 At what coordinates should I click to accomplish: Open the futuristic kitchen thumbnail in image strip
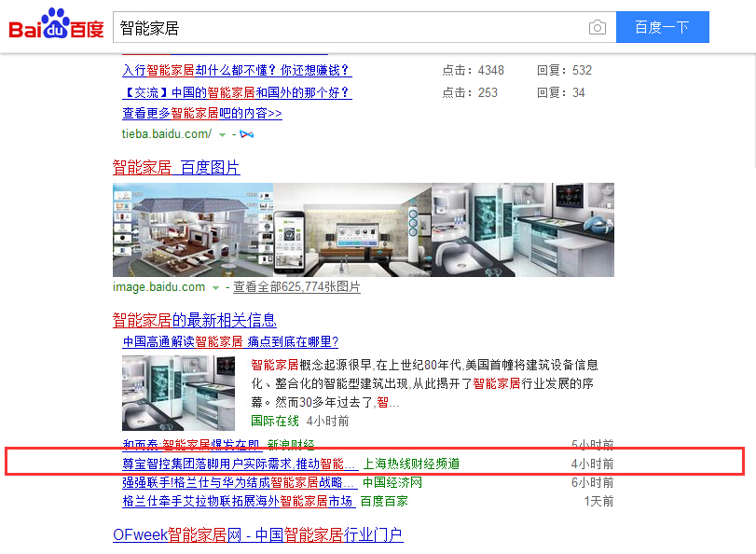click(523, 229)
